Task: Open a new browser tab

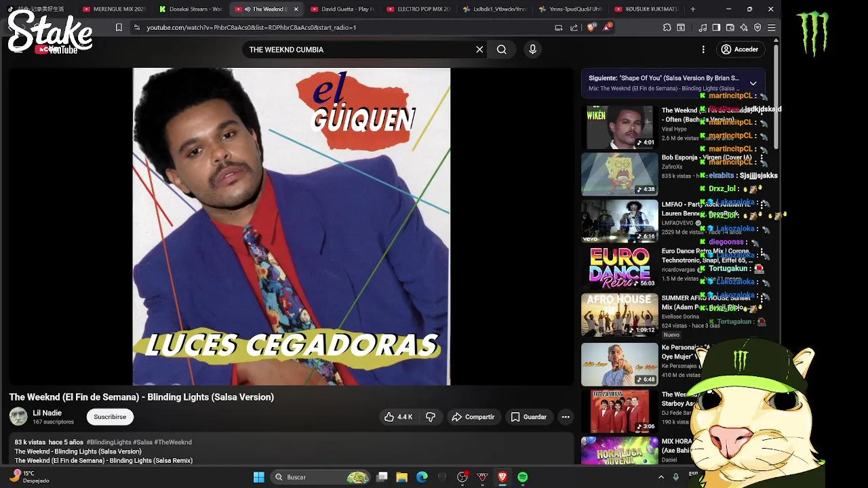Action: pos(692,9)
